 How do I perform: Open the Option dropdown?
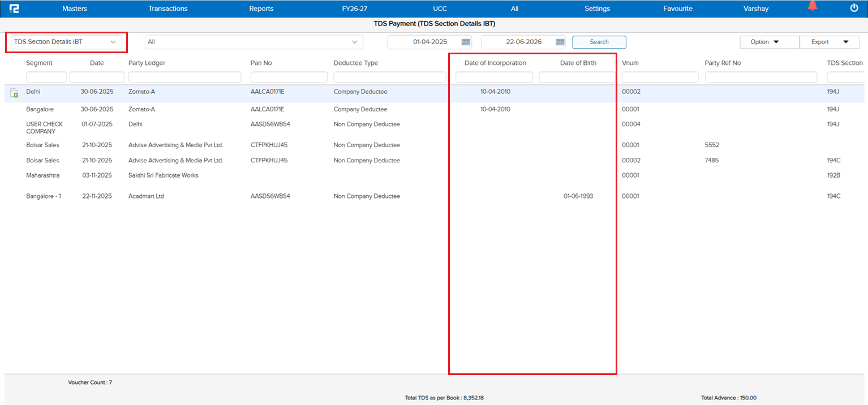point(770,42)
